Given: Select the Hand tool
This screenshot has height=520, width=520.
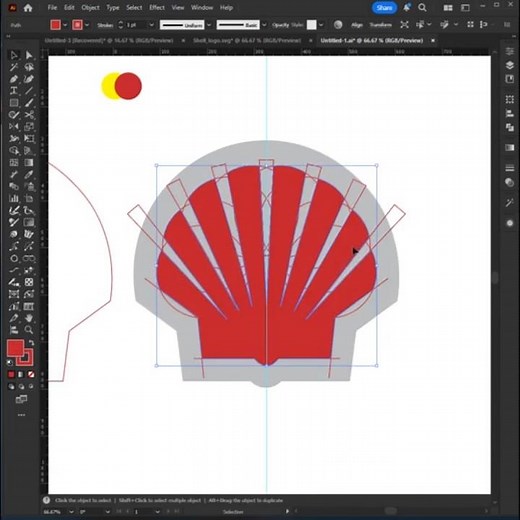Looking at the screenshot, I should click(x=29, y=318).
